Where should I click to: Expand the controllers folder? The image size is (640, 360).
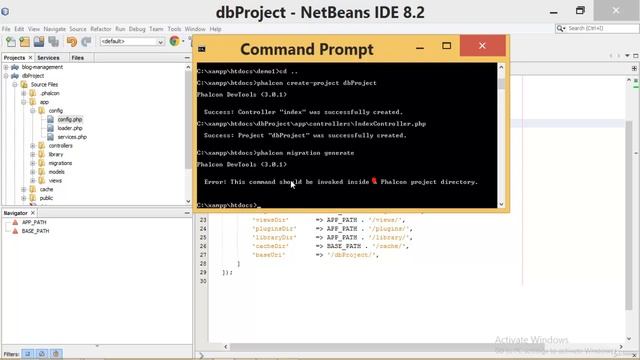point(33,146)
